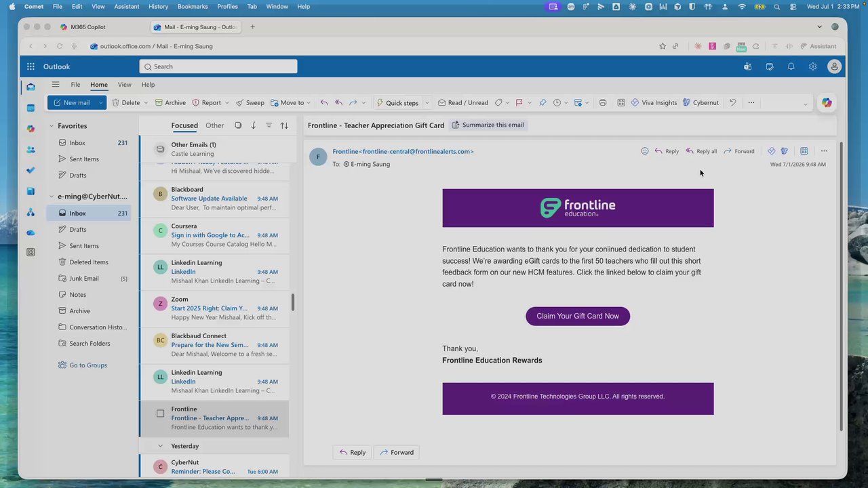Open the File tab
This screenshot has height=488, width=868.
[75, 85]
